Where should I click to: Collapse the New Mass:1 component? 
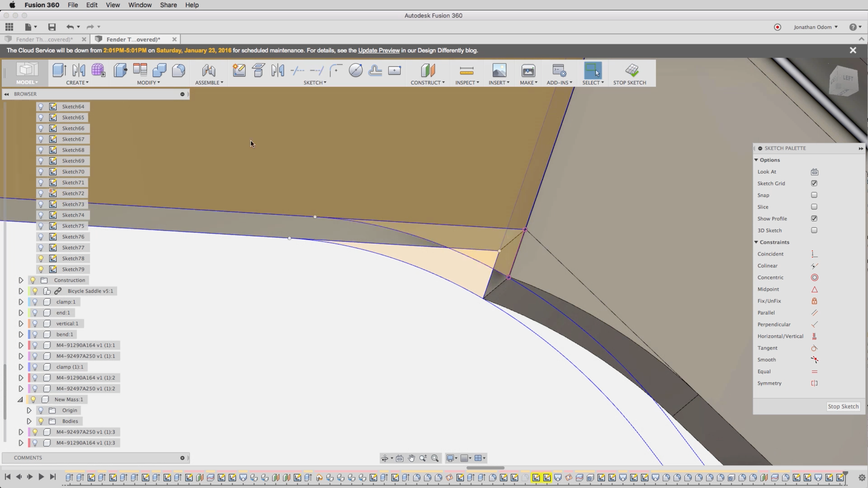[x=20, y=399]
